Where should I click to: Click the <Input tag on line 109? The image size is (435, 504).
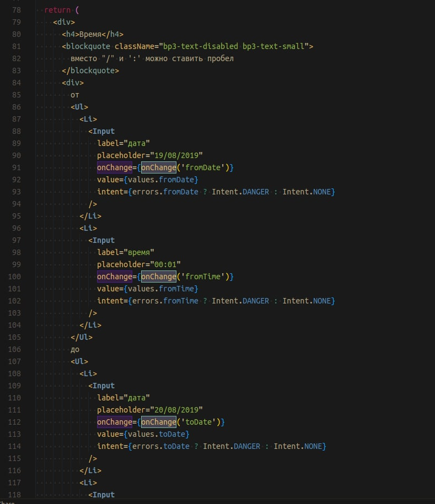101,386
